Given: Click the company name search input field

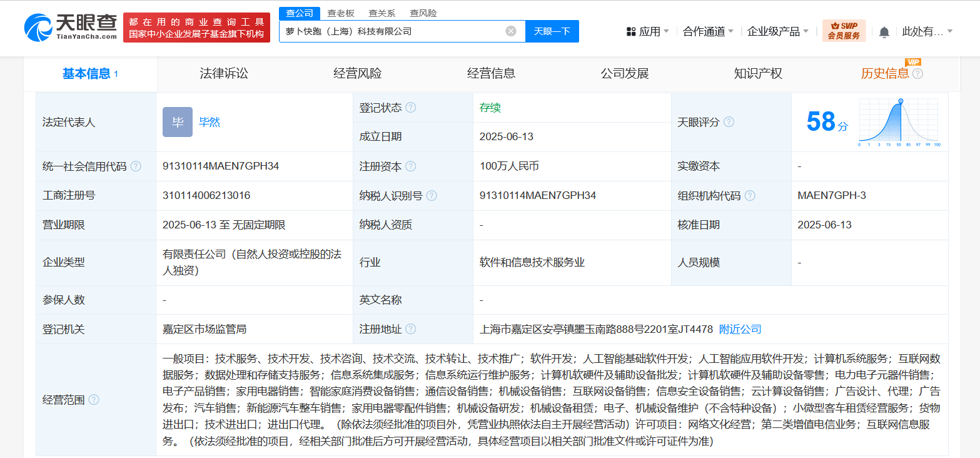Looking at the screenshot, I should [x=391, y=31].
